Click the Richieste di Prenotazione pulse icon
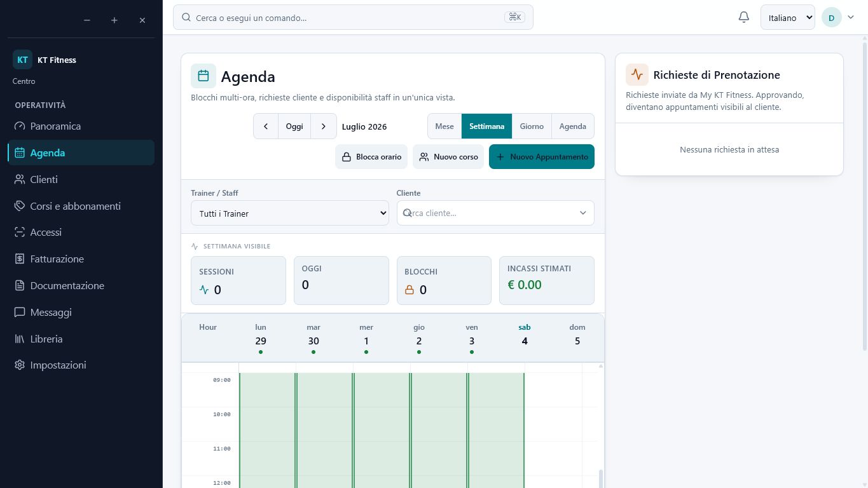This screenshot has width=868, height=488. point(637,75)
